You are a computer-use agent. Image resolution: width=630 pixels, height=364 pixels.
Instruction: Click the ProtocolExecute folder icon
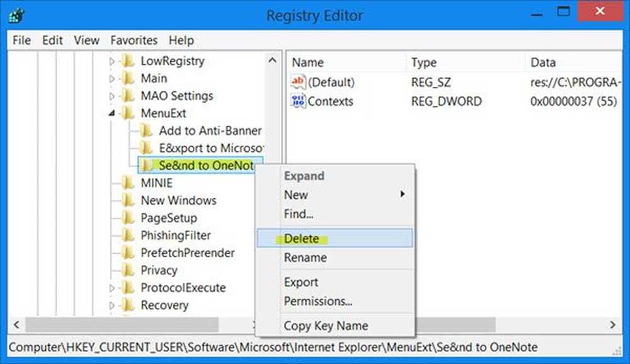(128, 288)
